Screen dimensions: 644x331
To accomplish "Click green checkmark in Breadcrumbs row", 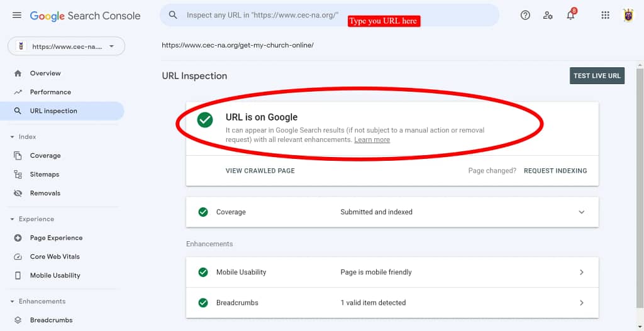I will (x=203, y=303).
